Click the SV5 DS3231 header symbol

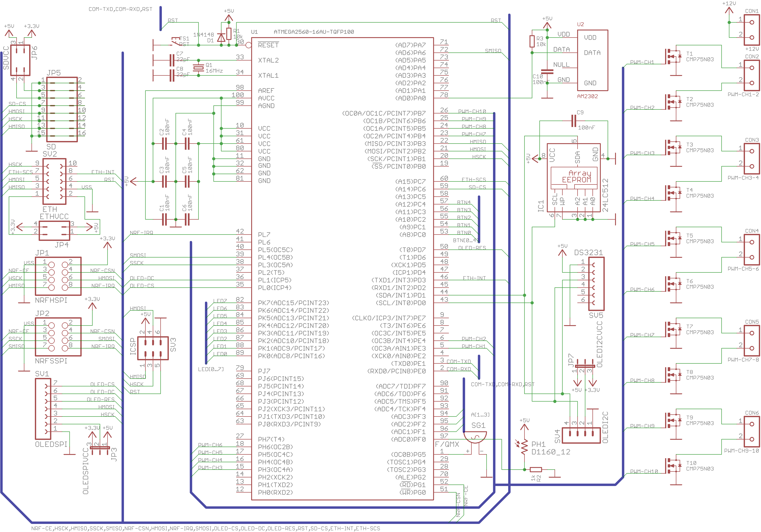pyautogui.click(x=596, y=284)
